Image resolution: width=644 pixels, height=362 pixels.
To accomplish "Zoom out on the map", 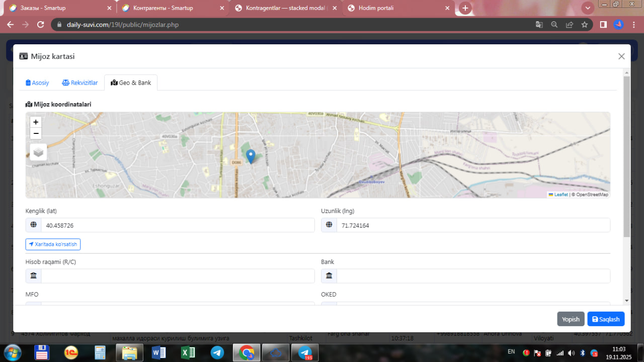I will tap(36, 133).
